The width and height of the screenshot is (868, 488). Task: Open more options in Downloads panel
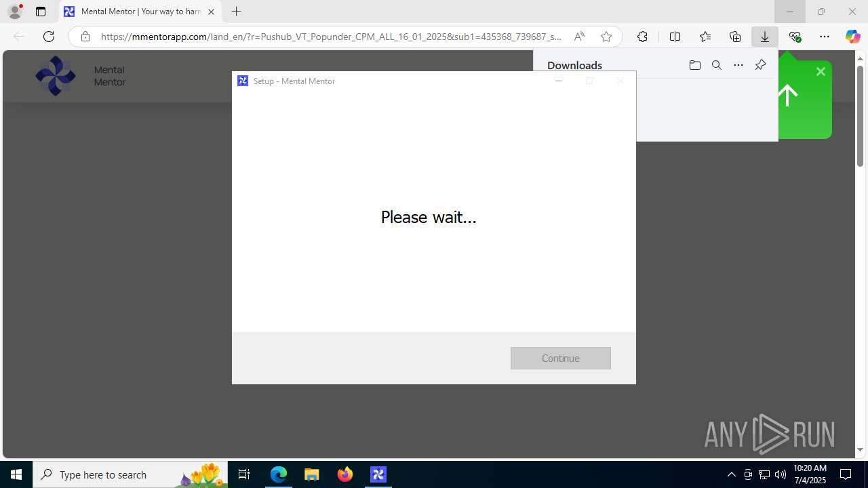738,65
